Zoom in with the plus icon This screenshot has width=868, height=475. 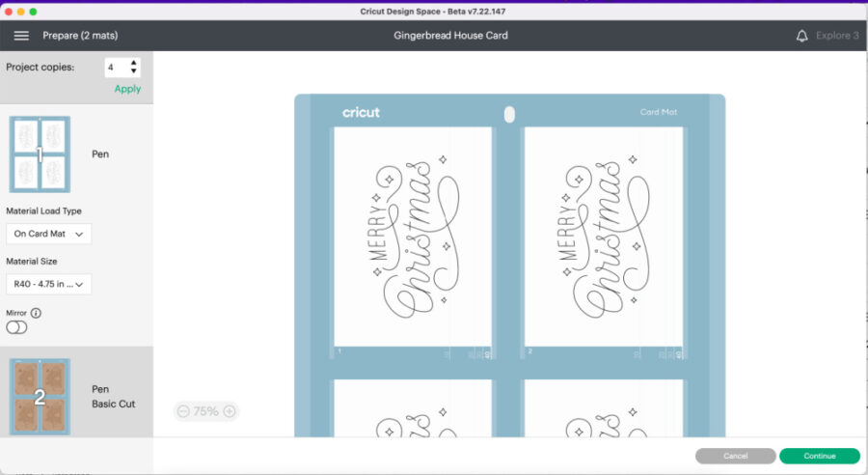coord(229,411)
